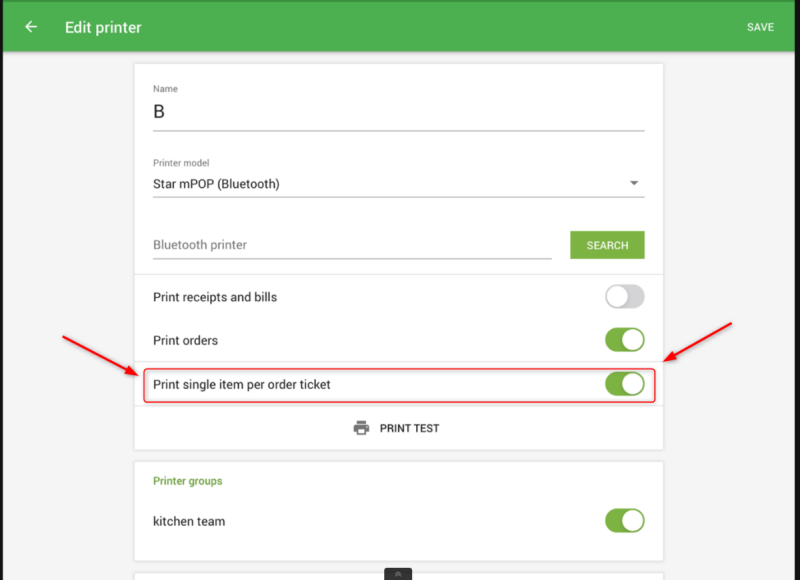Go back using the arrow icon
This screenshot has height=580, width=800.
point(31,27)
